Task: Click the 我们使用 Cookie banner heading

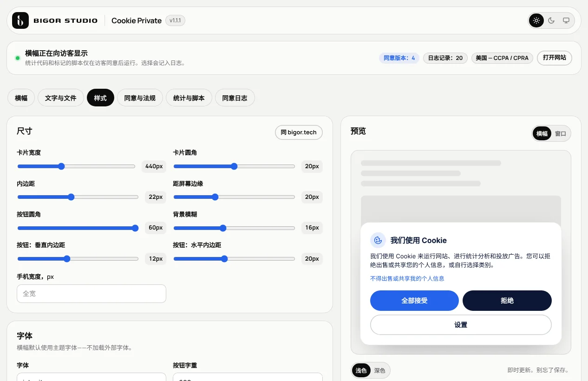Action: click(418, 240)
